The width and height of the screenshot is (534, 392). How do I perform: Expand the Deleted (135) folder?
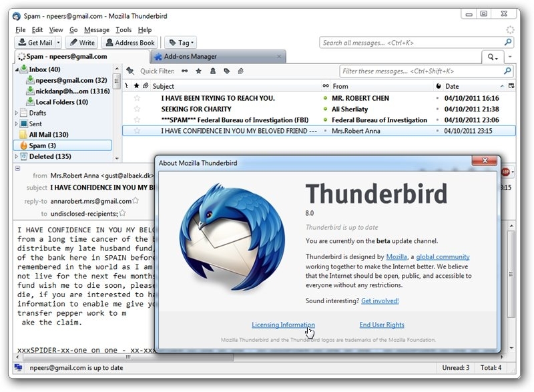pos(16,156)
